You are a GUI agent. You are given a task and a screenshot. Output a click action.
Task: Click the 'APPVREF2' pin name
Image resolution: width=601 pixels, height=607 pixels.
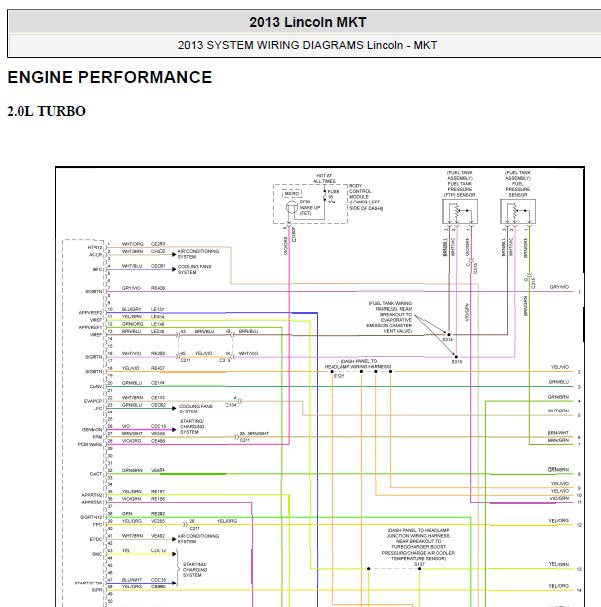91,313
